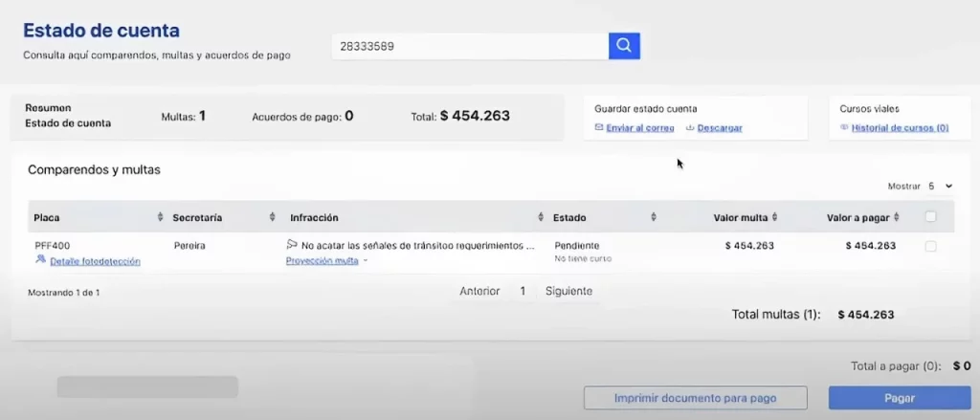Viewport: 980px width, 420px height.
Task: Toggle the select-all checkbox in table header
Action: click(x=930, y=217)
